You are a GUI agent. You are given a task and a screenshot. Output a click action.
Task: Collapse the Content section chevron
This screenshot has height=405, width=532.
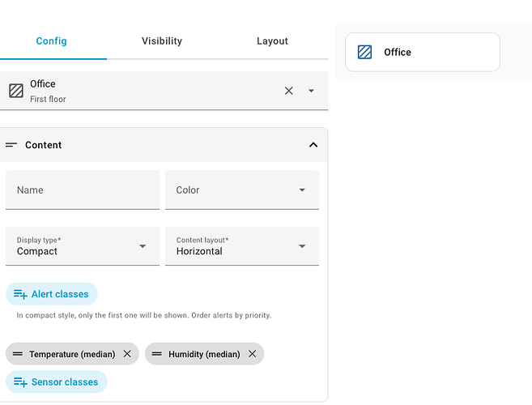click(x=313, y=145)
